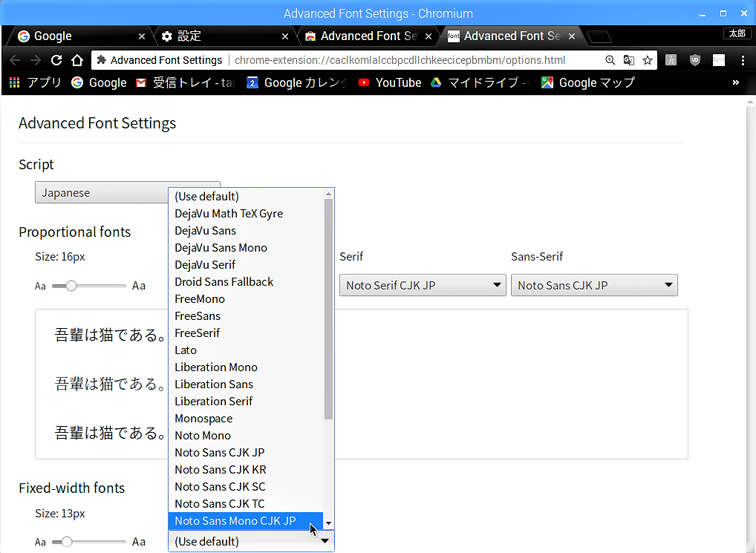
Task: Pick the (Use default) option at list top
Action: click(x=206, y=197)
